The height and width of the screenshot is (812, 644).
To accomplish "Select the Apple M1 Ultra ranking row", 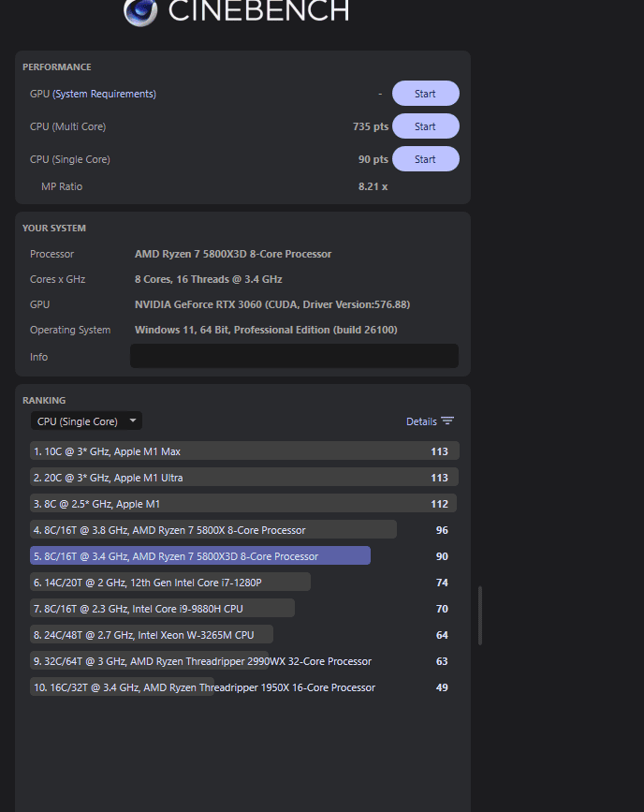I will click(x=244, y=478).
